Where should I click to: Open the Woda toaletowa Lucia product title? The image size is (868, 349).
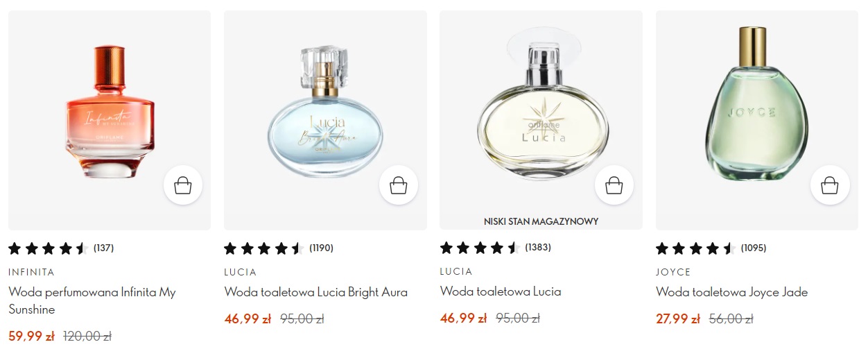(x=501, y=291)
